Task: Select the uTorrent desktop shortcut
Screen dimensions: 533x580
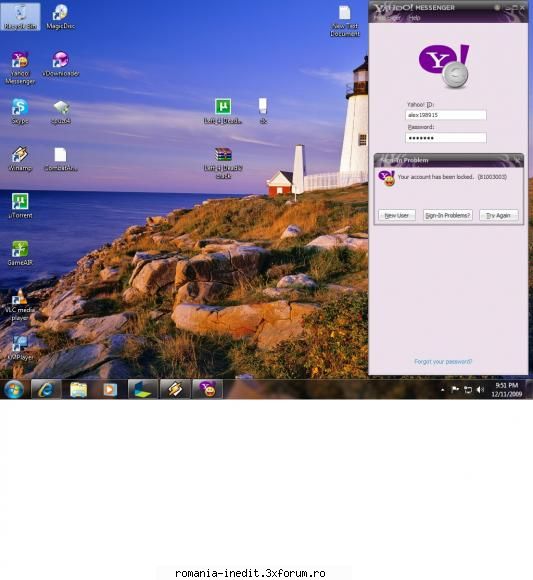Action: coord(20,206)
